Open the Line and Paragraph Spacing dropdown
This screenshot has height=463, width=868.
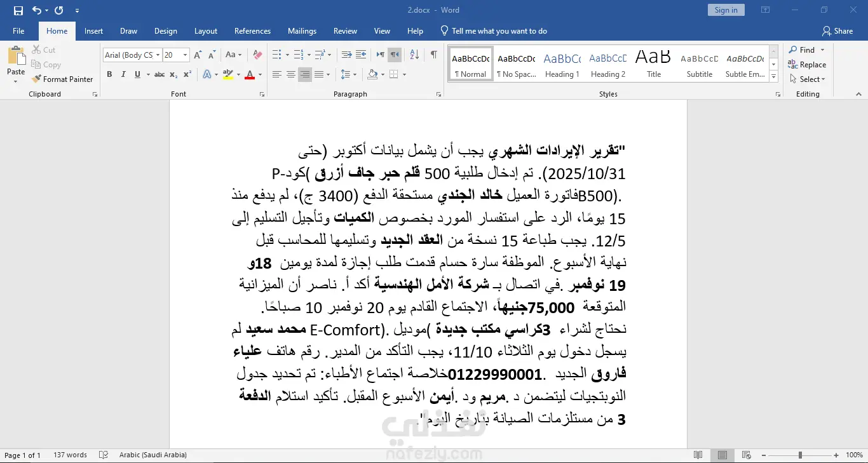tap(349, 74)
